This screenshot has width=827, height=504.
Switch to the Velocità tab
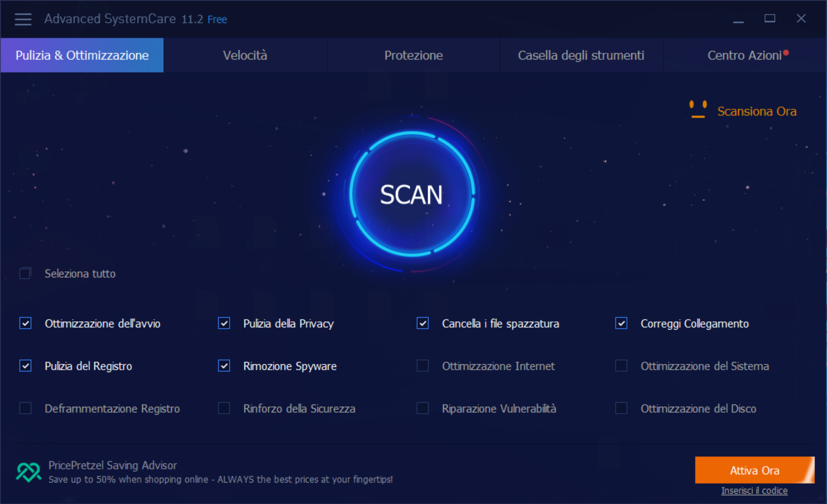(x=245, y=55)
